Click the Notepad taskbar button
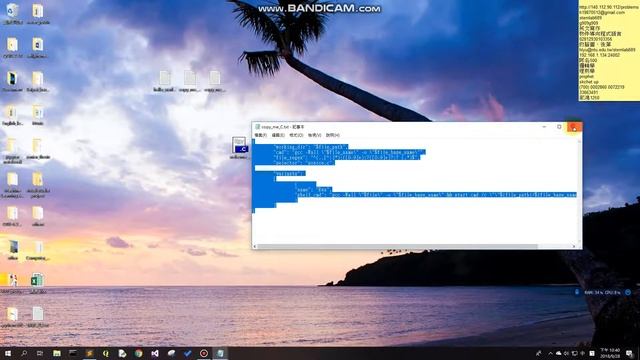Image resolution: width=640 pixels, height=360 pixels. (220, 353)
